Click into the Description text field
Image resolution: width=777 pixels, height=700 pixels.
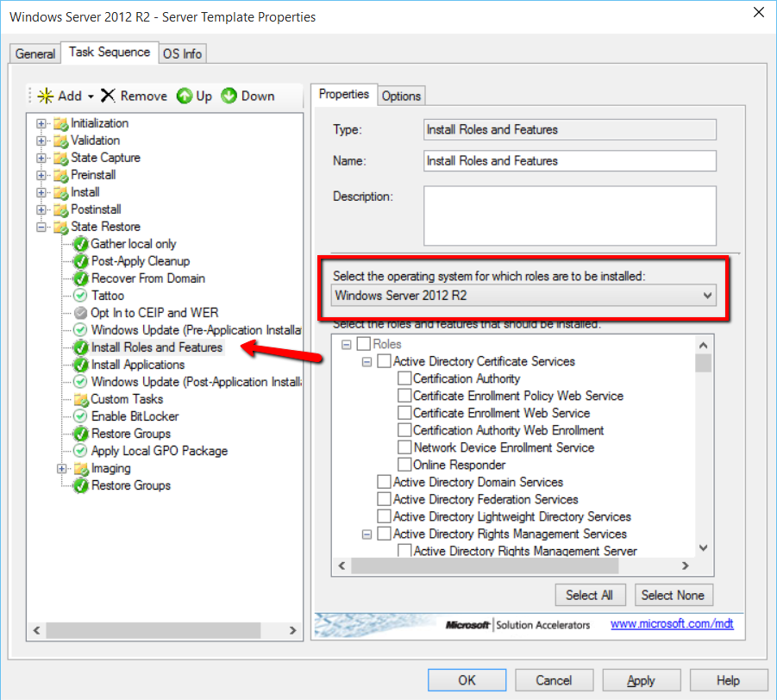(569, 216)
